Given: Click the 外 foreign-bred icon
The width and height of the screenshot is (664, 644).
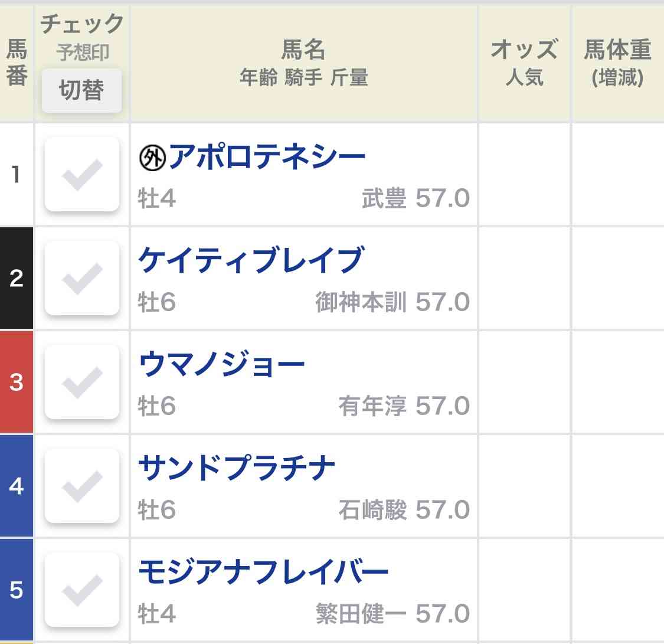Looking at the screenshot, I should point(152,158).
